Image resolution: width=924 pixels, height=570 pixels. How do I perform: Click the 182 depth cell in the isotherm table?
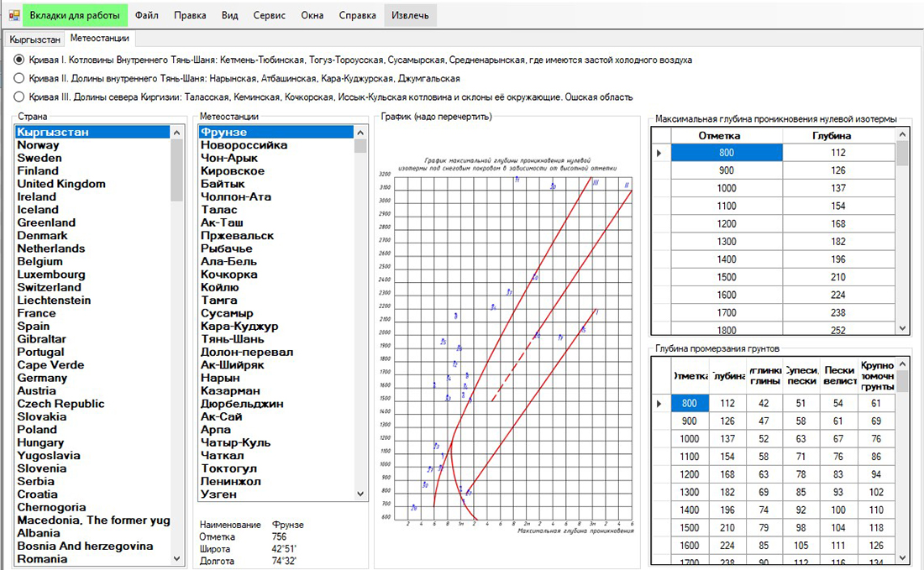tap(838, 242)
